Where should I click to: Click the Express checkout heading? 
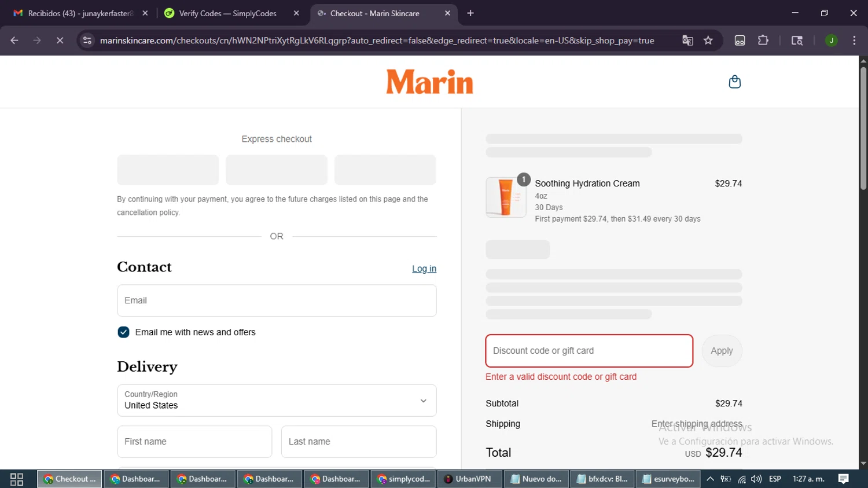pos(277,139)
